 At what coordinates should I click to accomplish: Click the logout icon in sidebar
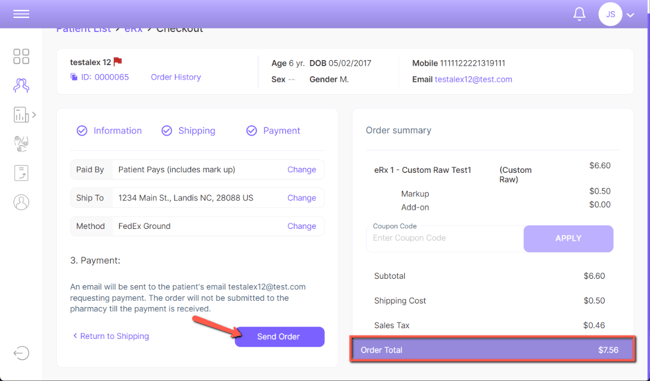[21, 353]
